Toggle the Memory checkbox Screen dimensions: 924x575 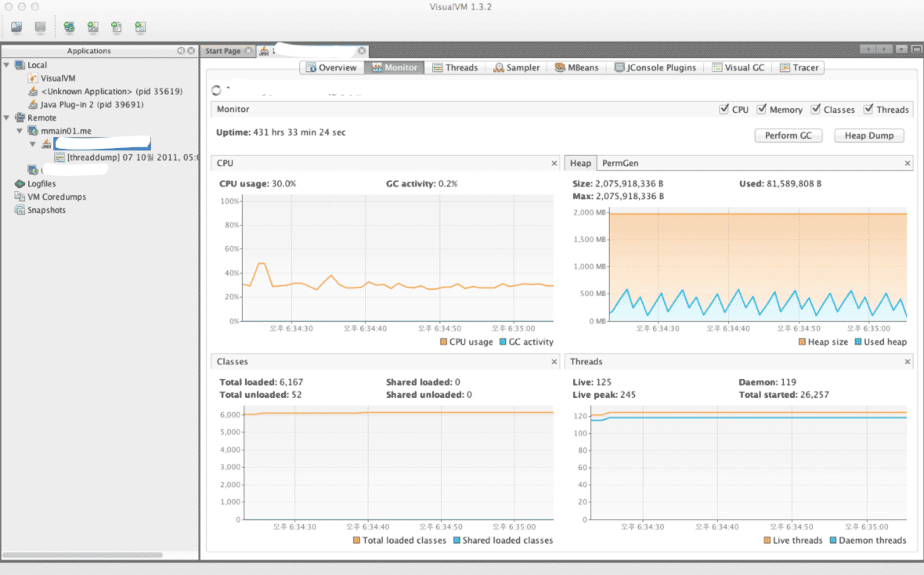point(761,109)
